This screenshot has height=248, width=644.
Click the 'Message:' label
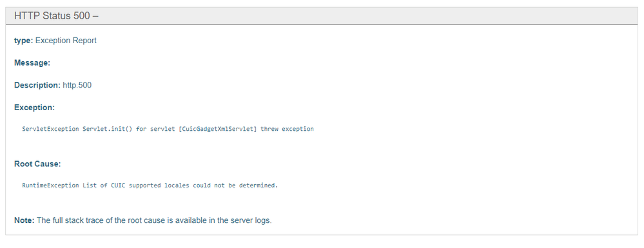[32, 63]
